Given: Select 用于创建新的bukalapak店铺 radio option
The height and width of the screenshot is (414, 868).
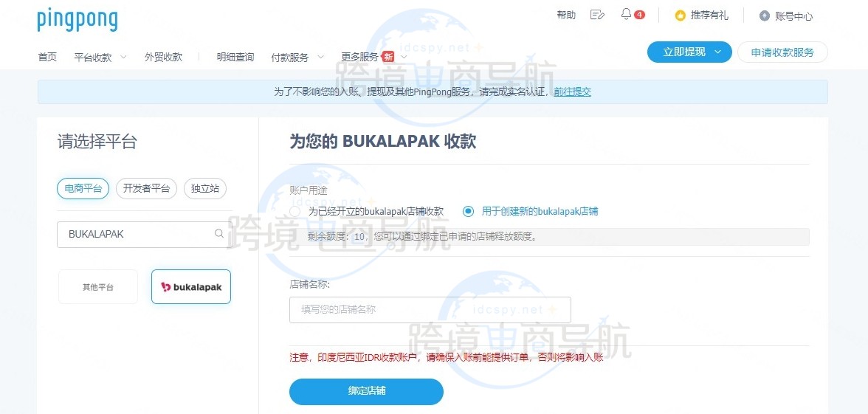Looking at the screenshot, I should click(469, 211).
